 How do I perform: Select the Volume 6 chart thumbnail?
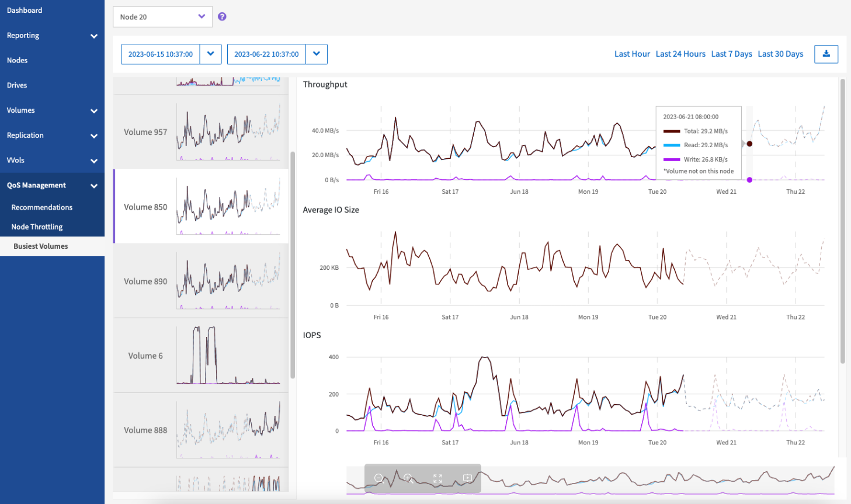coord(228,355)
